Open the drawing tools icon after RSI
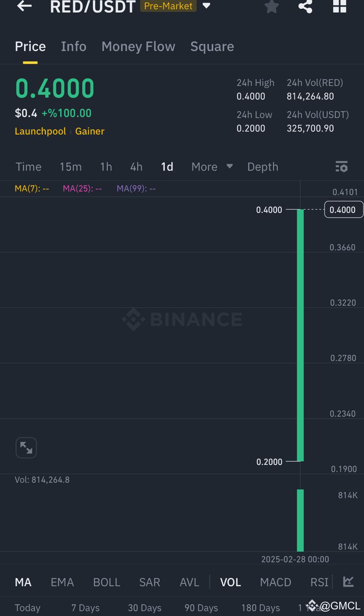Viewport: 364px width, 616px height. click(x=348, y=582)
